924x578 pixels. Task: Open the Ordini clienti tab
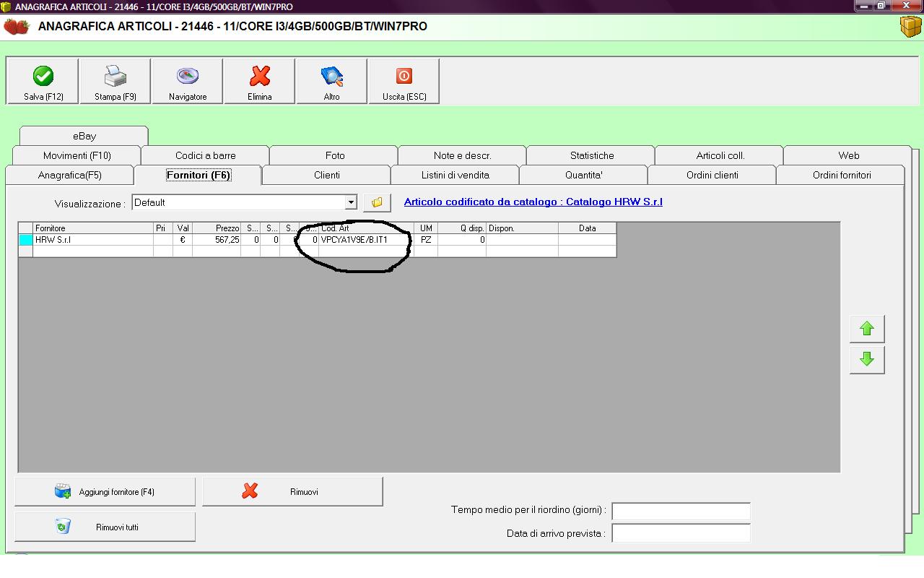click(x=712, y=175)
